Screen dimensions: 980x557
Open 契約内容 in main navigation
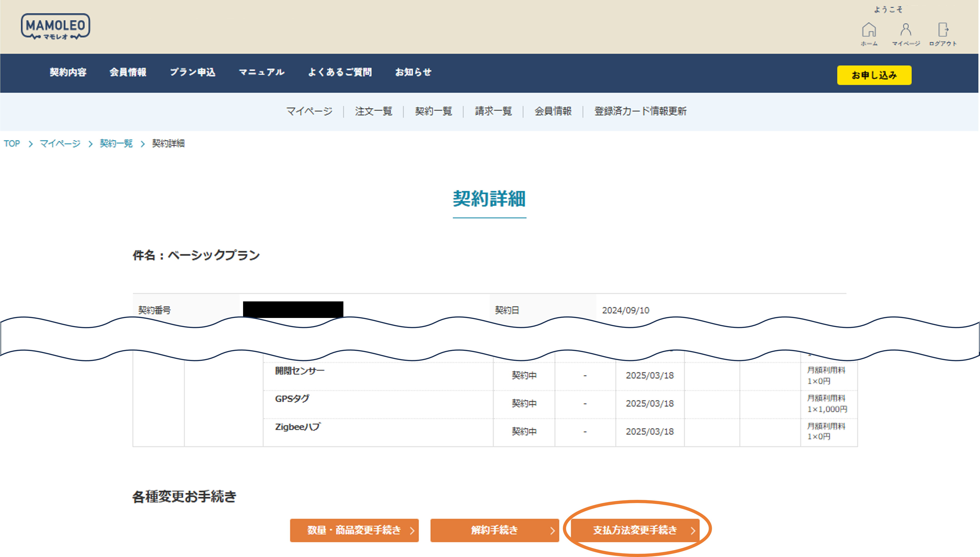coord(68,72)
